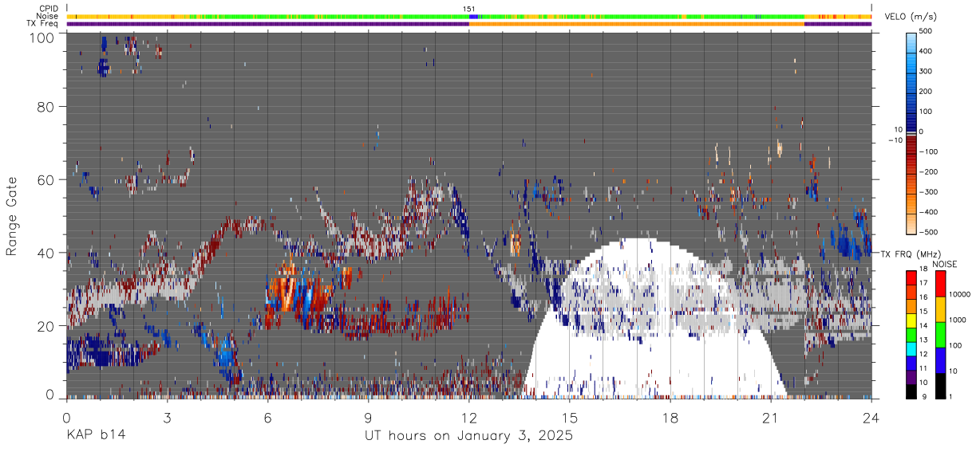Click the 21 tick on UT hours axis
980x452 pixels.
[x=771, y=418]
